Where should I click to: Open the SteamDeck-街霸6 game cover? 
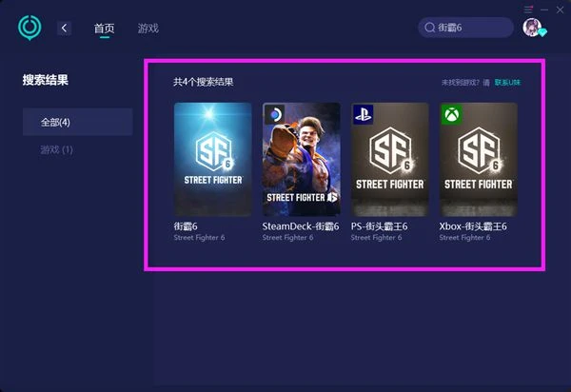click(301, 160)
